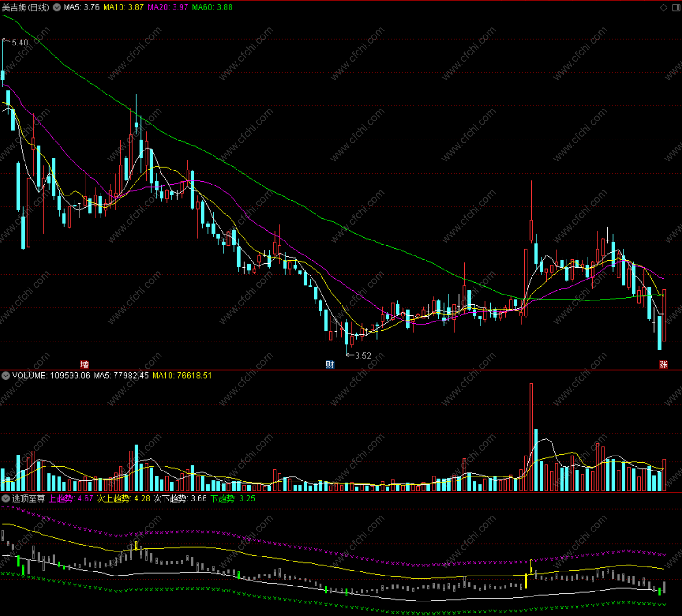Viewport: 682px width, 616px height.
Task: Click the green 下趋势: 3.25 label
Action: 233,498
